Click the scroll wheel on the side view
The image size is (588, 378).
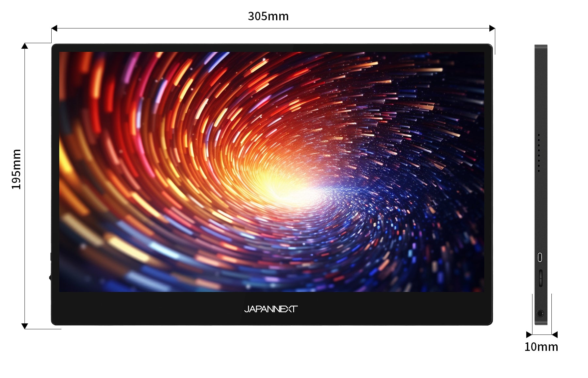pos(540,278)
